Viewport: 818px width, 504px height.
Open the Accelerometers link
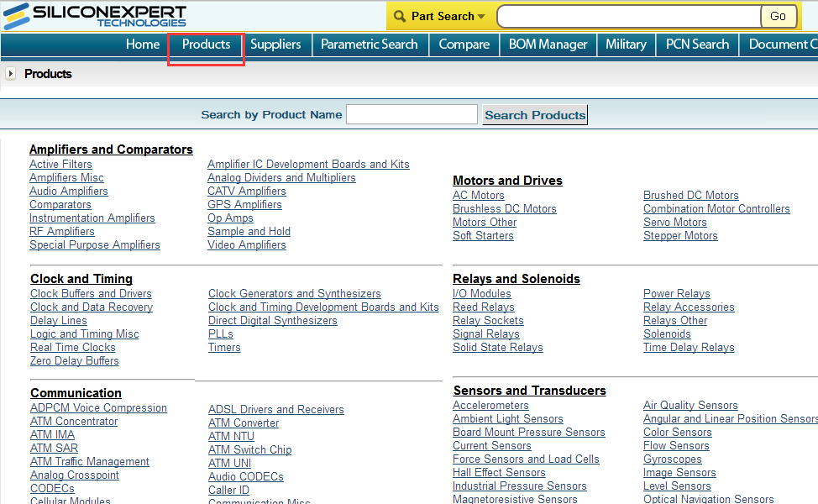[490, 406]
